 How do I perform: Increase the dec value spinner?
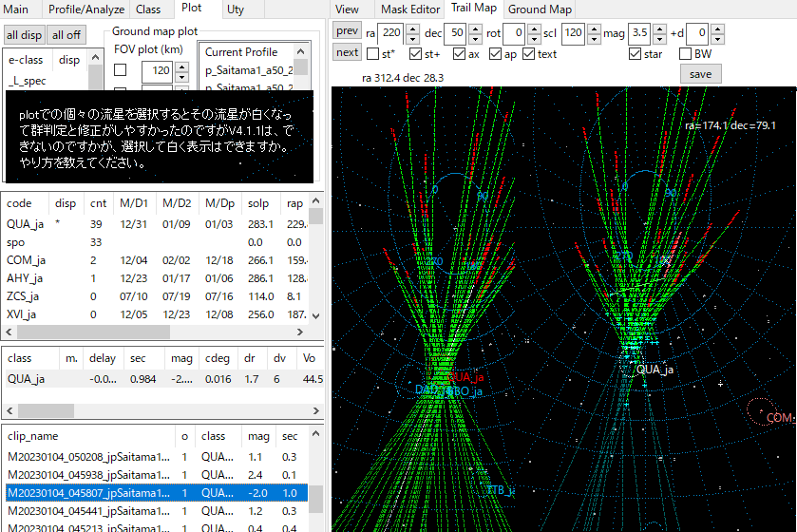click(x=475, y=28)
